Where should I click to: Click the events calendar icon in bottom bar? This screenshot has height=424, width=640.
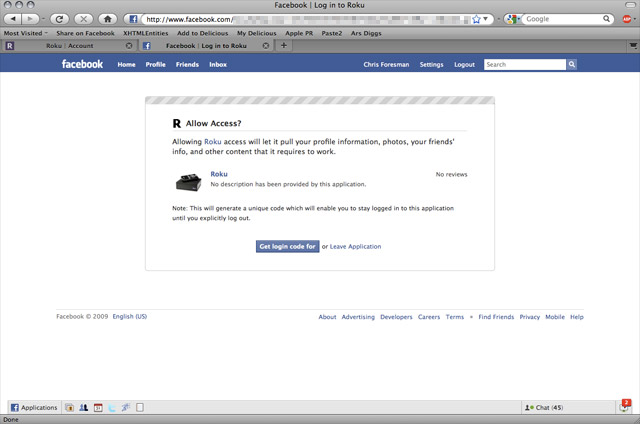98,407
